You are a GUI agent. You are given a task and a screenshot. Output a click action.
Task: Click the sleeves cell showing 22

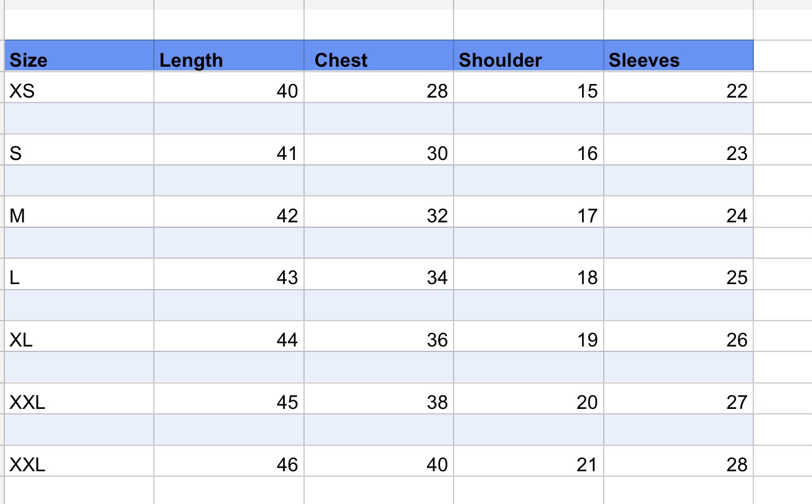point(678,88)
